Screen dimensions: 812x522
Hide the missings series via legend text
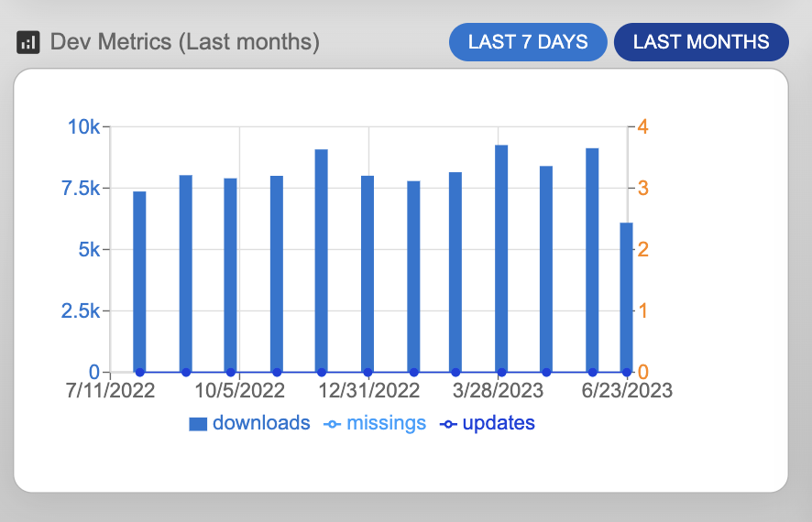(387, 423)
